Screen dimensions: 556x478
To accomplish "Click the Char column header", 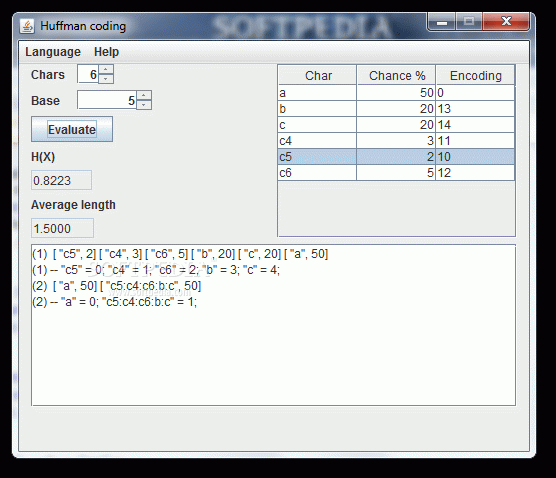I will point(317,75).
